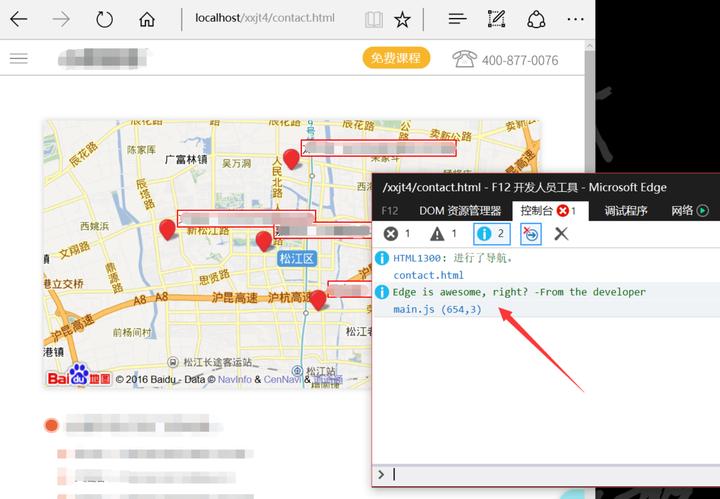Viewport: 720px width, 499px height.
Task: Click the orange bullet icon below the map
Action: coord(51,426)
